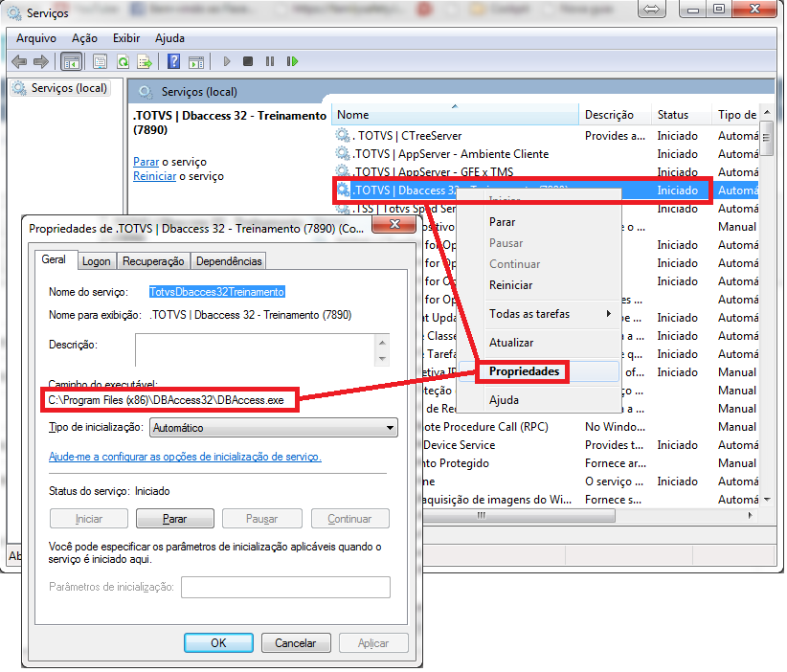Click the horizontal scrollbar right arrow

click(x=751, y=516)
